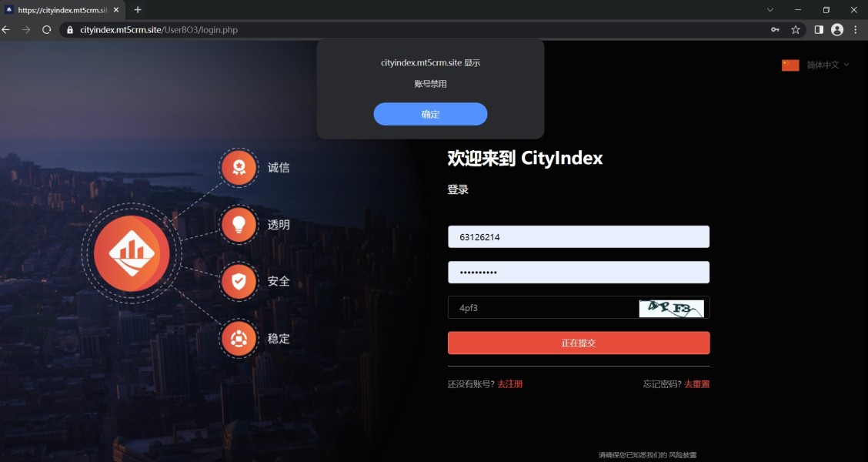868x462 pixels.
Task: Select the cityindex.mt5crm.site tab
Action: coord(62,10)
